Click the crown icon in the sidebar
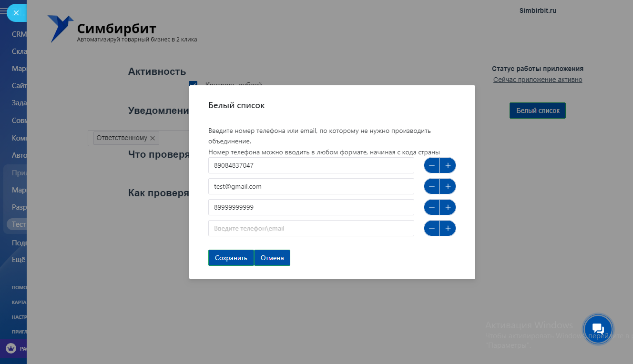 tap(10, 349)
